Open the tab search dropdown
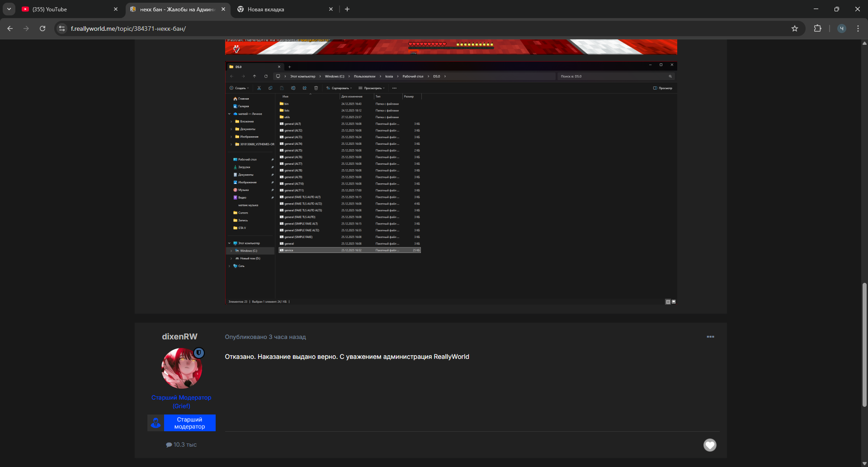The image size is (868, 467). pyautogui.click(x=9, y=9)
